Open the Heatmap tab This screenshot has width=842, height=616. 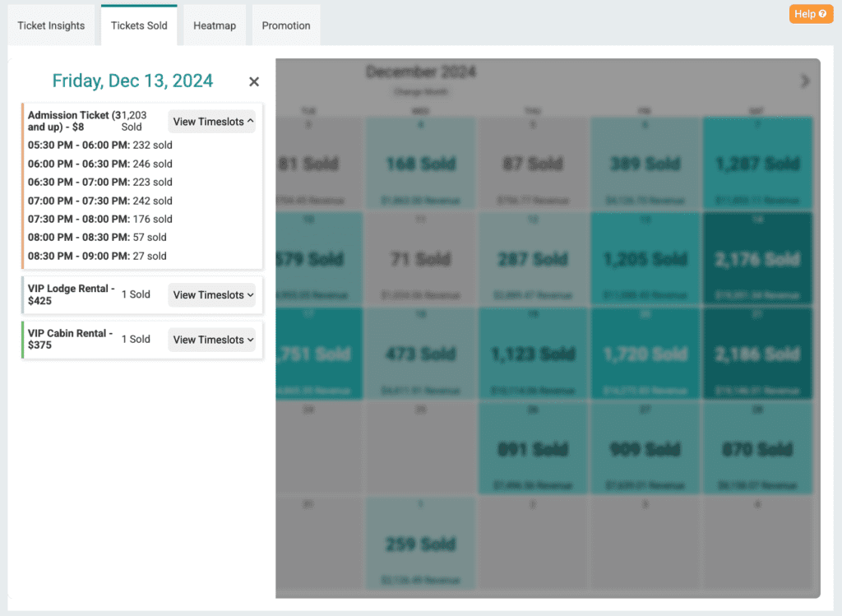(x=215, y=25)
